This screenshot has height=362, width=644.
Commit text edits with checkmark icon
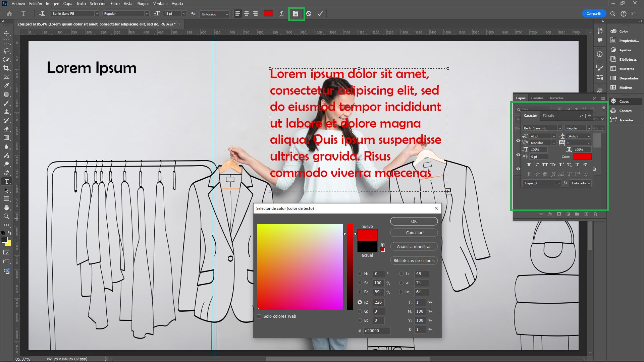pos(320,14)
